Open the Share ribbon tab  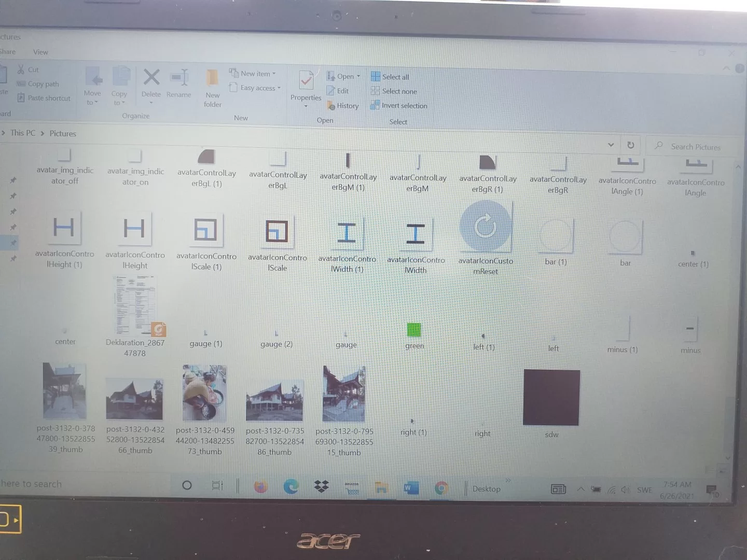click(7, 52)
